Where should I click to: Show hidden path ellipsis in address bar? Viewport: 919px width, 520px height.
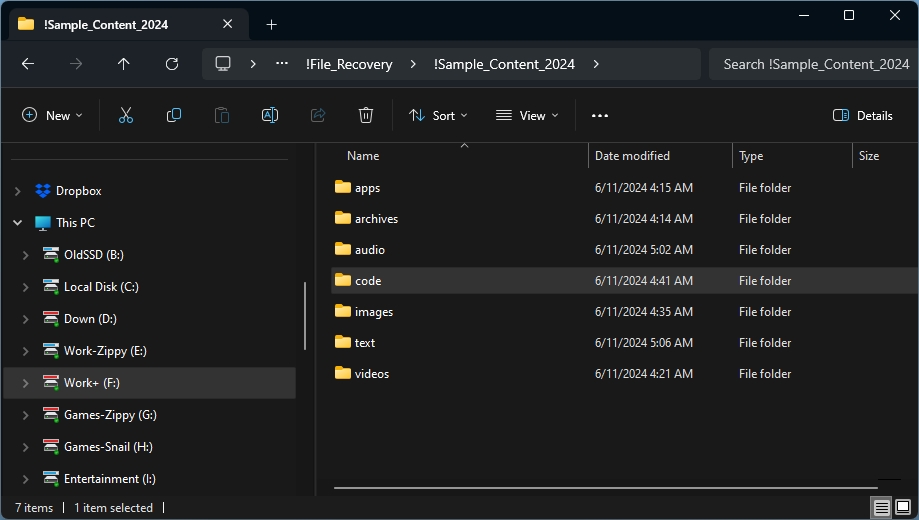282,64
